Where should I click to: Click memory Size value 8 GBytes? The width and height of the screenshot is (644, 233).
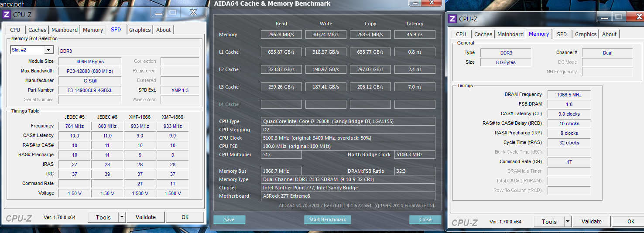click(x=506, y=62)
